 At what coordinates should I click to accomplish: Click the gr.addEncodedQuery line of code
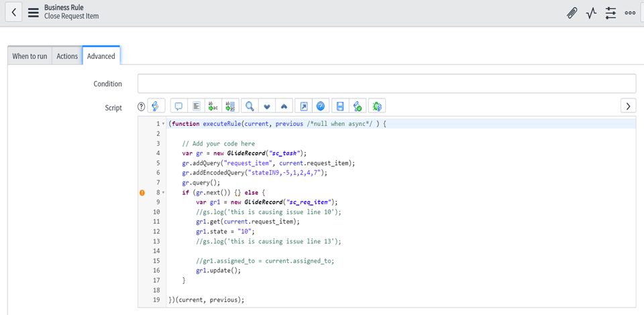point(255,173)
